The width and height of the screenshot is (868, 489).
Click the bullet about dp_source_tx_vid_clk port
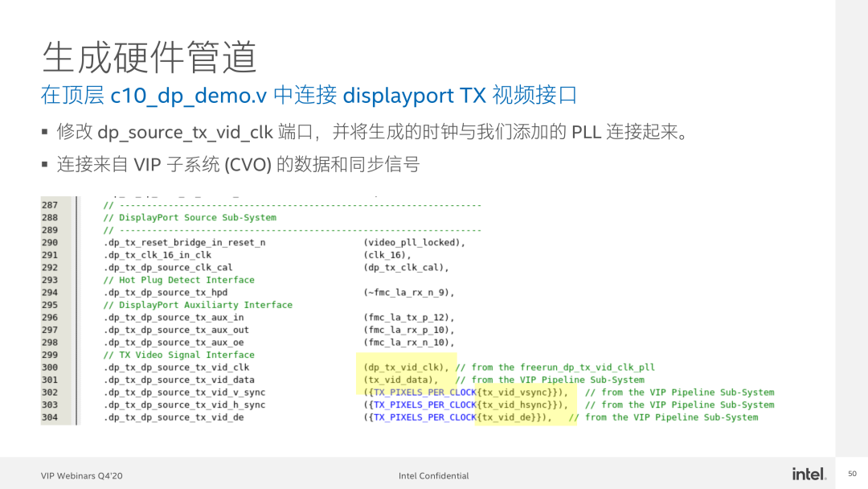coord(373,133)
